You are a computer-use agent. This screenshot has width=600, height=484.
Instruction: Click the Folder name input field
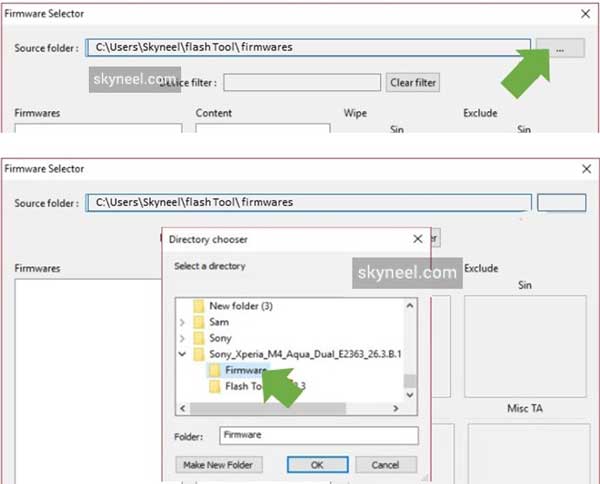[319, 435]
